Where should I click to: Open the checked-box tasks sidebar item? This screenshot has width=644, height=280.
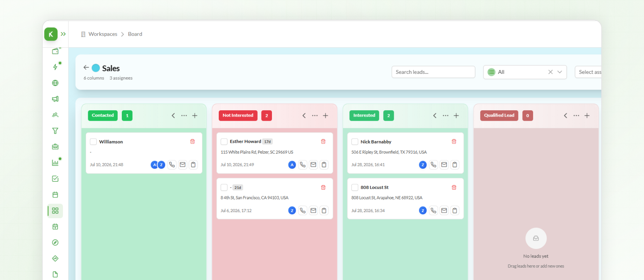pyautogui.click(x=55, y=179)
